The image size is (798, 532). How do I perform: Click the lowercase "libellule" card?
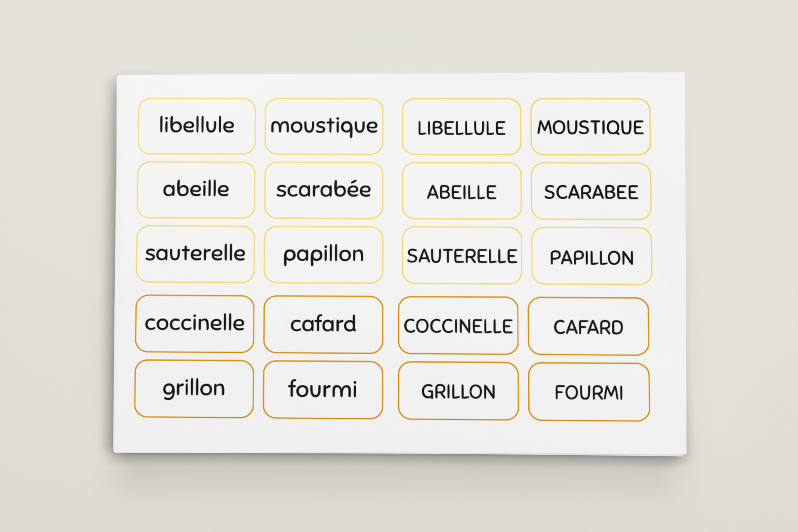(197, 126)
